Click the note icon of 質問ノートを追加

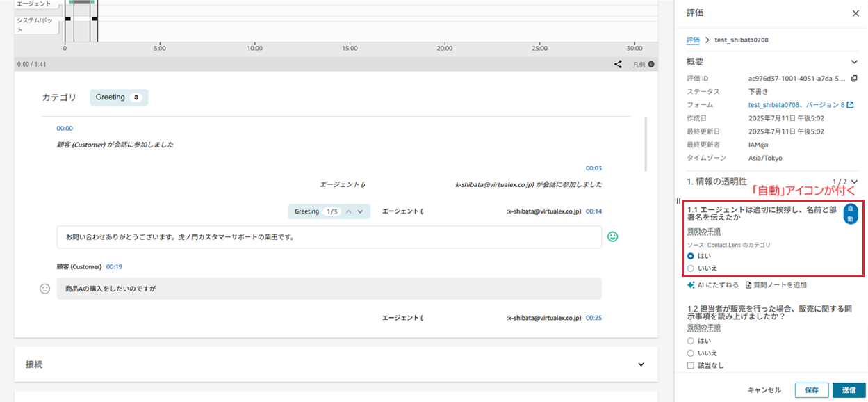748,284
